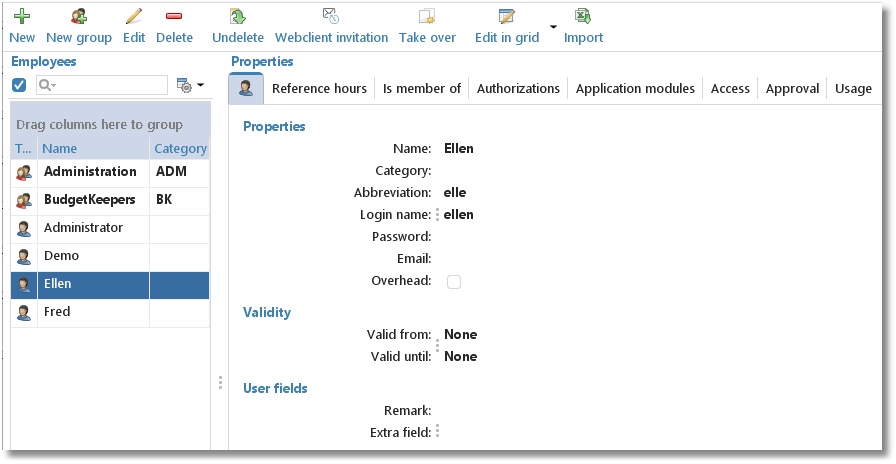896x464 pixels.
Task: Open the Application modules tab
Action: tap(635, 89)
